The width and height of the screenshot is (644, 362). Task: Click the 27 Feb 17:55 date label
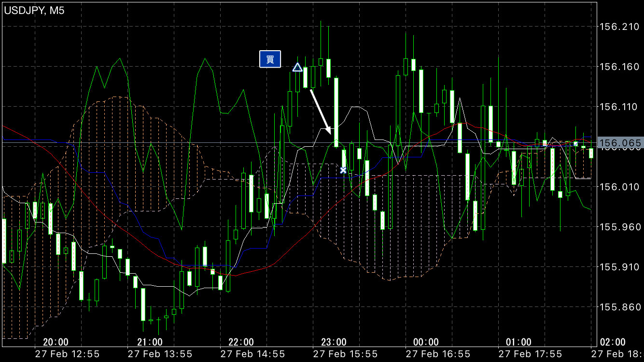click(x=530, y=354)
